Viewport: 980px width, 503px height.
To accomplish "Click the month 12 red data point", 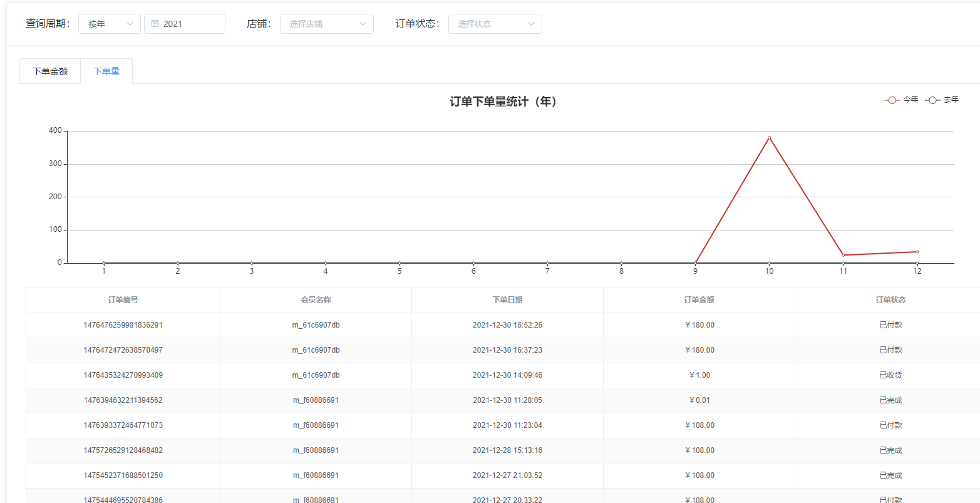I will pyautogui.click(x=917, y=252).
